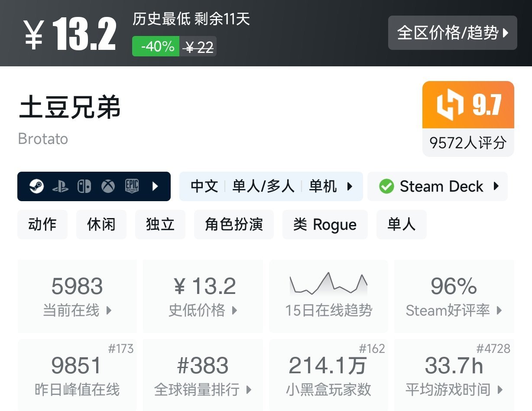The width and height of the screenshot is (532, 411).
Task: Open the Steam好评率 96% stat
Action: point(454,296)
